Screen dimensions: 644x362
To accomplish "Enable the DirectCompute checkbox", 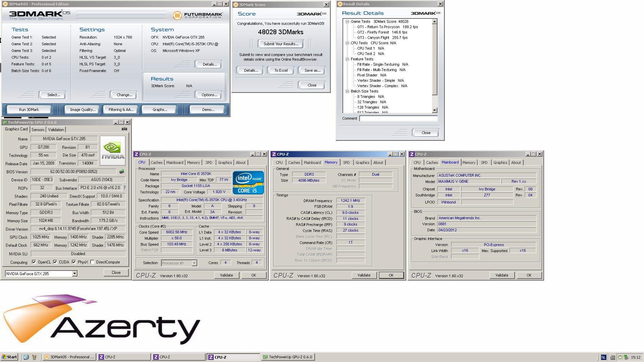I will [92, 262].
